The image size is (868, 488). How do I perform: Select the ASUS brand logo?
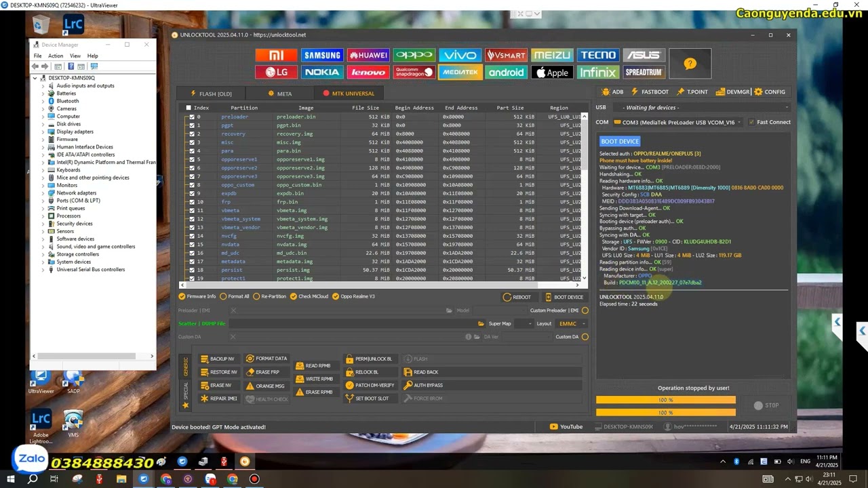coord(644,55)
